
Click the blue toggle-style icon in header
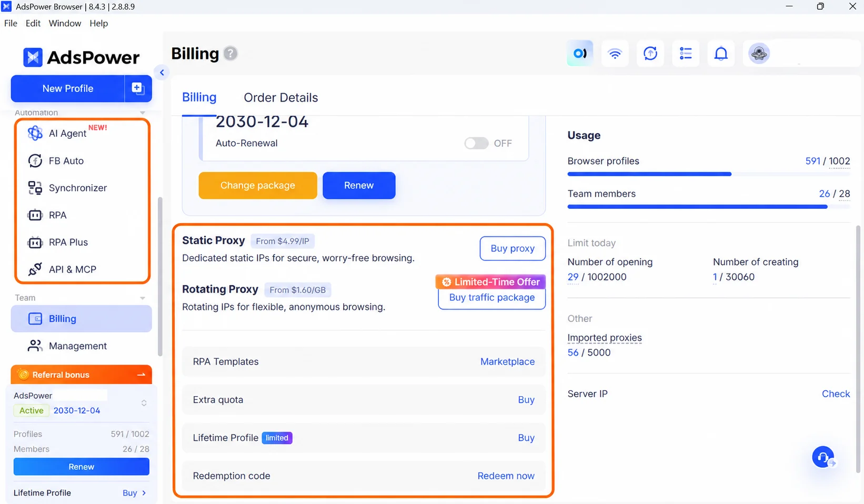(x=580, y=53)
